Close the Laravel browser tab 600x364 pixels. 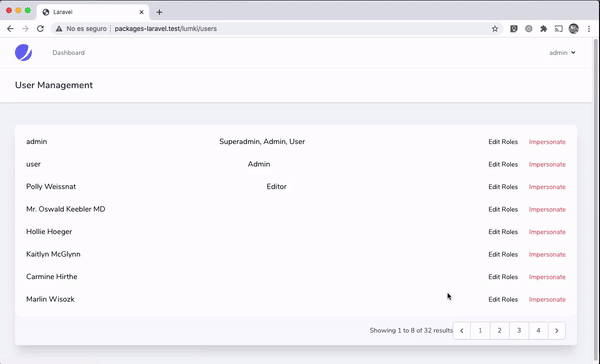click(141, 12)
